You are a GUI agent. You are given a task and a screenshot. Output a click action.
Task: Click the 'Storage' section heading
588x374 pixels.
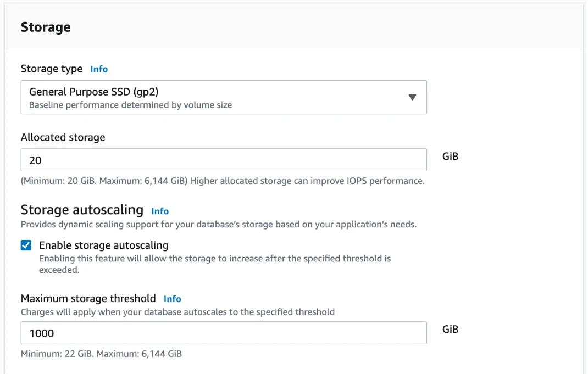click(46, 27)
